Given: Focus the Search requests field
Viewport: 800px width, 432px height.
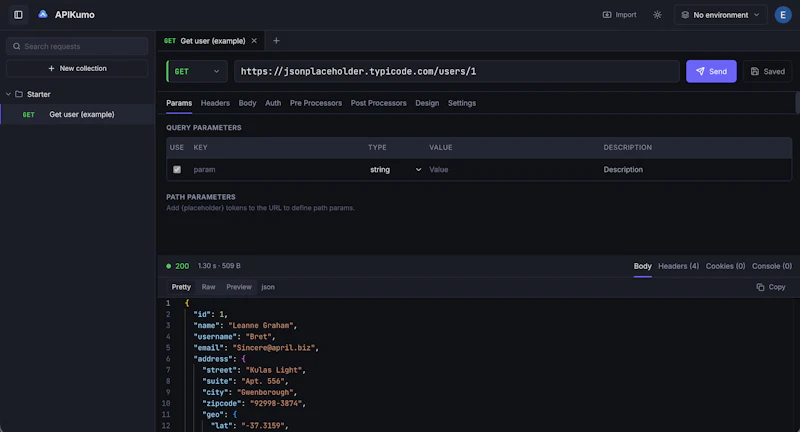Looking at the screenshot, I should click(x=77, y=46).
